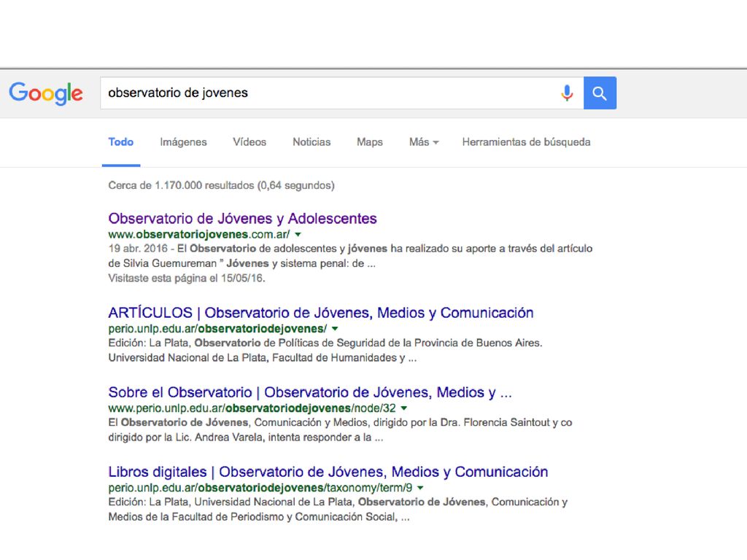Screen dimensions: 747x560
Task: Select the Todo results tab
Action: point(121,142)
